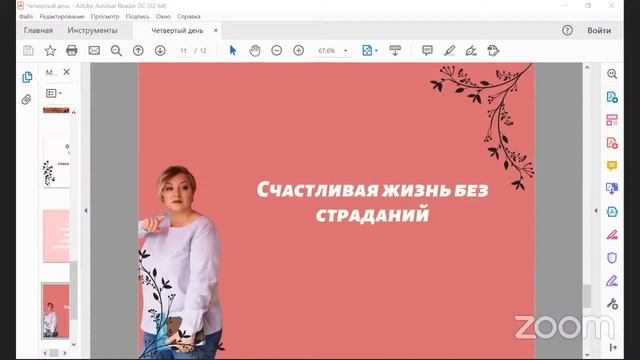Go to previous page with up arrow

tap(138, 51)
